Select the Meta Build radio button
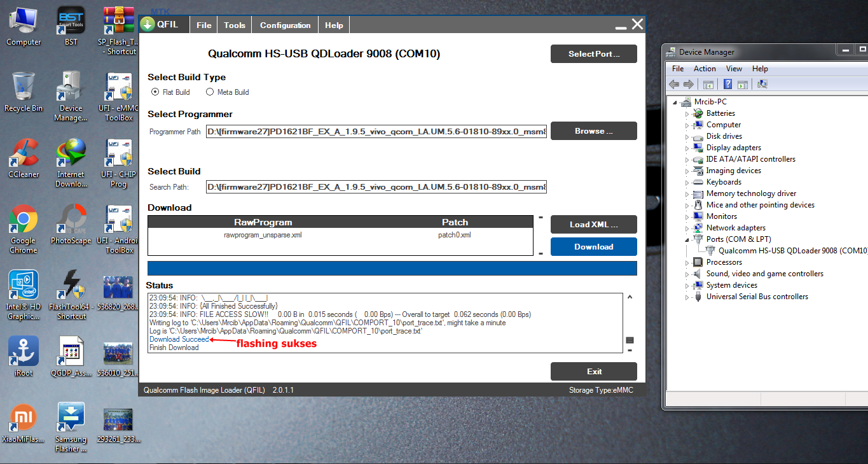 click(x=210, y=92)
